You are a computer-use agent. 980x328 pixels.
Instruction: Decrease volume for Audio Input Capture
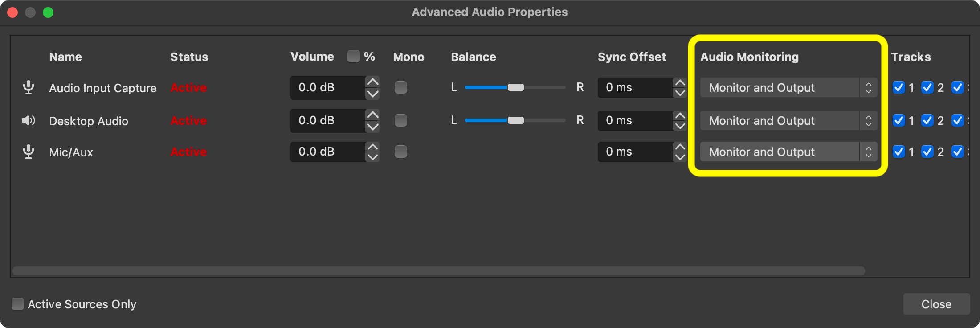(372, 94)
